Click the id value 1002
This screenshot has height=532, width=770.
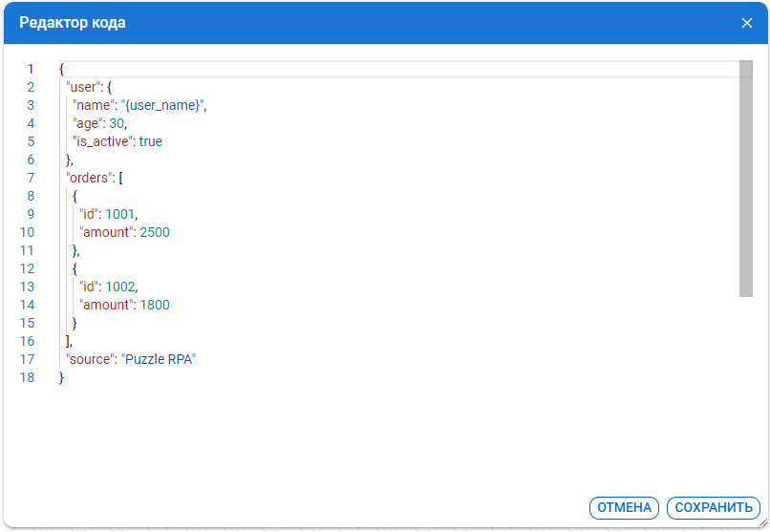[121, 287]
